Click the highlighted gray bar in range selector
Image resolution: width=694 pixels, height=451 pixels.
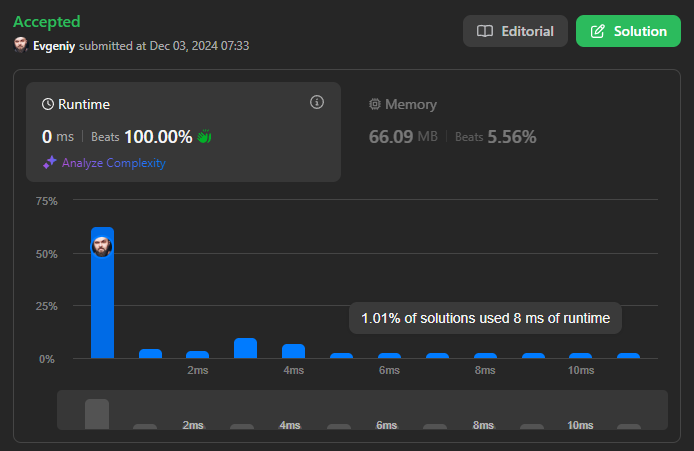point(97,414)
